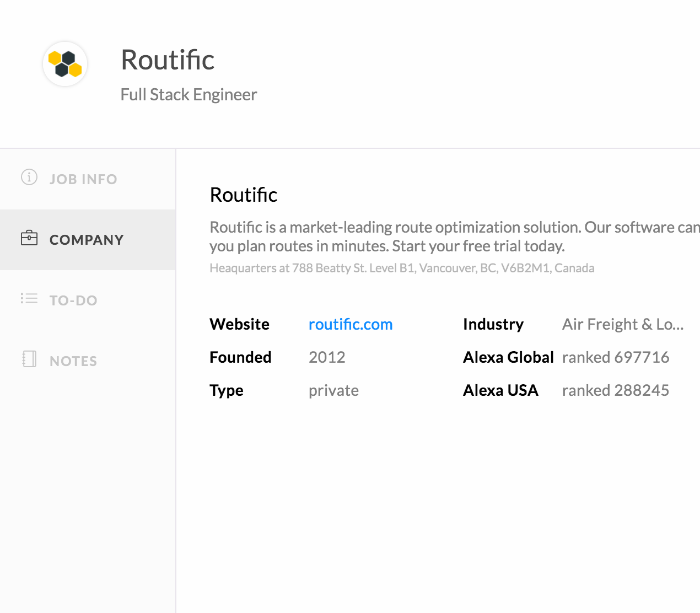Click the Alexa Global rank 697716
Image resolution: width=700 pixels, height=613 pixels.
click(x=615, y=357)
